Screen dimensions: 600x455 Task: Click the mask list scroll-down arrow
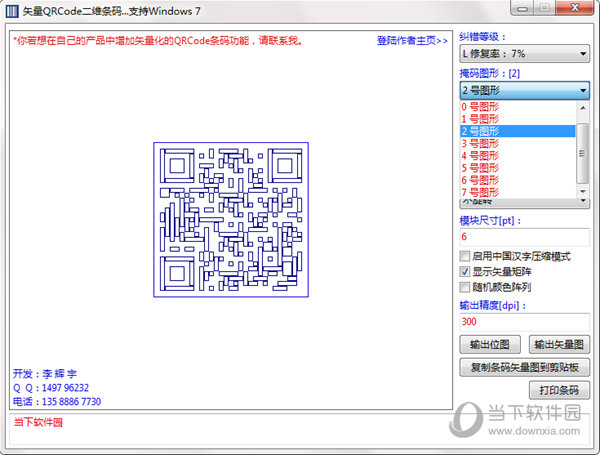pos(582,191)
